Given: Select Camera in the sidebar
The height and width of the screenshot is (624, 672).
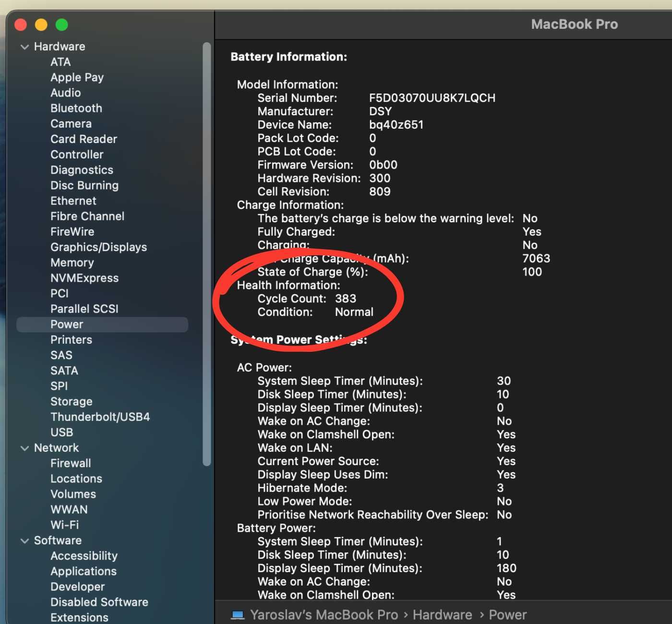Looking at the screenshot, I should click(x=71, y=123).
